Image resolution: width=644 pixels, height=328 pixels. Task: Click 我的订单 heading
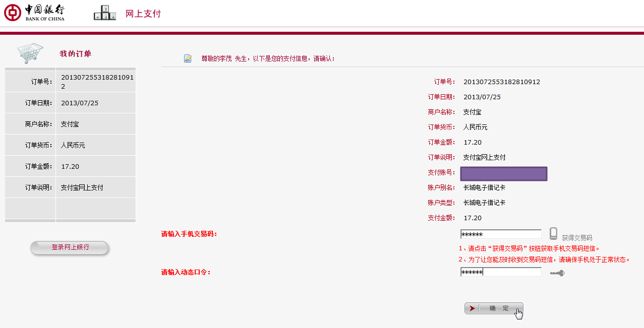point(76,54)
